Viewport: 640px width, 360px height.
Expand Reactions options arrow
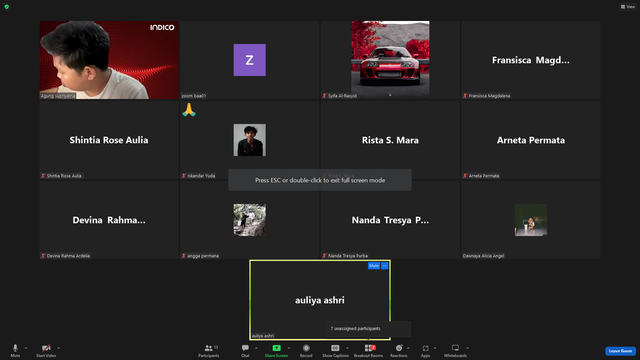click(408, 348)
